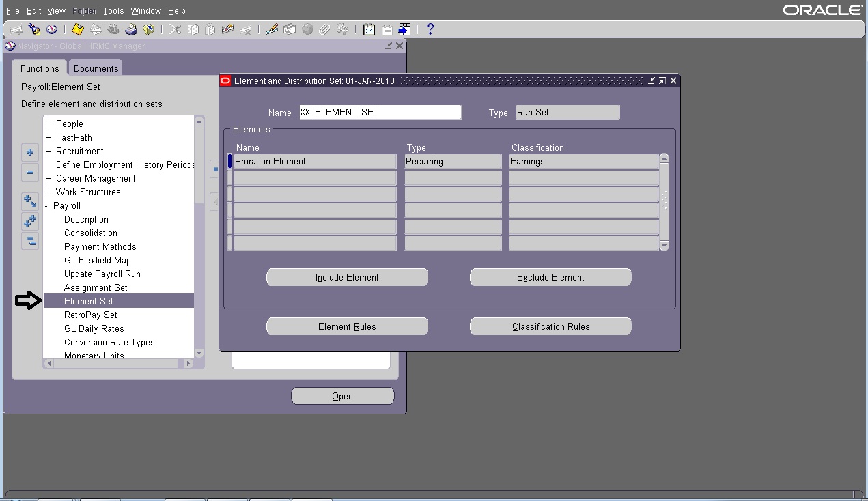The image size is (868, 501).
Task: Click the blue arrow window icon in toolbar
Action: click(x=404, y=30)
